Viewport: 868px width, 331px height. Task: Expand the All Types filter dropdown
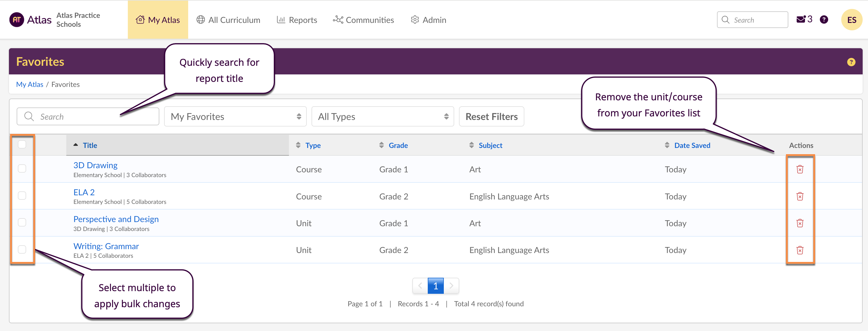383,116
